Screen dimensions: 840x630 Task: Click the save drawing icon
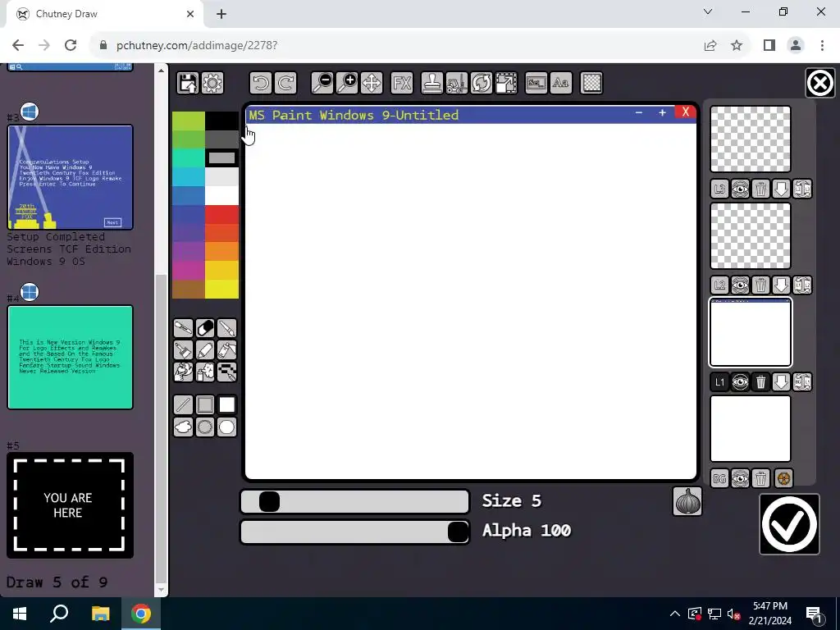pyautogui.click(x=188, y=83)
